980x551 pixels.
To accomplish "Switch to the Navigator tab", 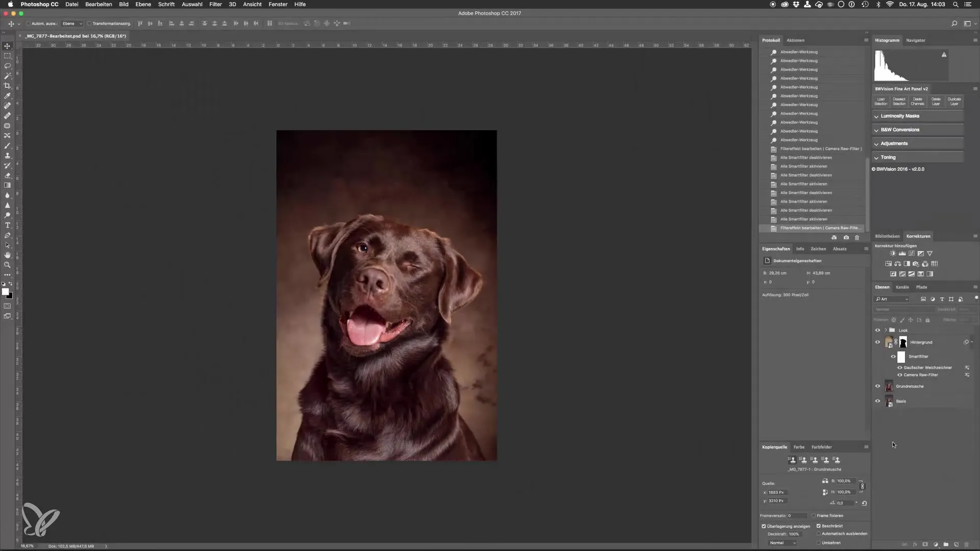I will pos(915,40).
